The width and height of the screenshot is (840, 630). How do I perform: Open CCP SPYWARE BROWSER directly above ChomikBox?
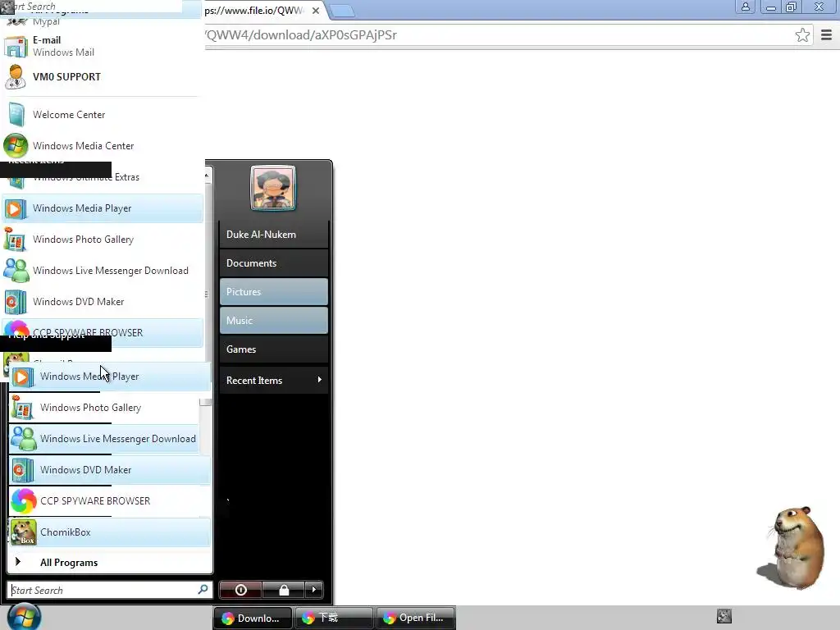pyautogui.click(x=110, y=501)
